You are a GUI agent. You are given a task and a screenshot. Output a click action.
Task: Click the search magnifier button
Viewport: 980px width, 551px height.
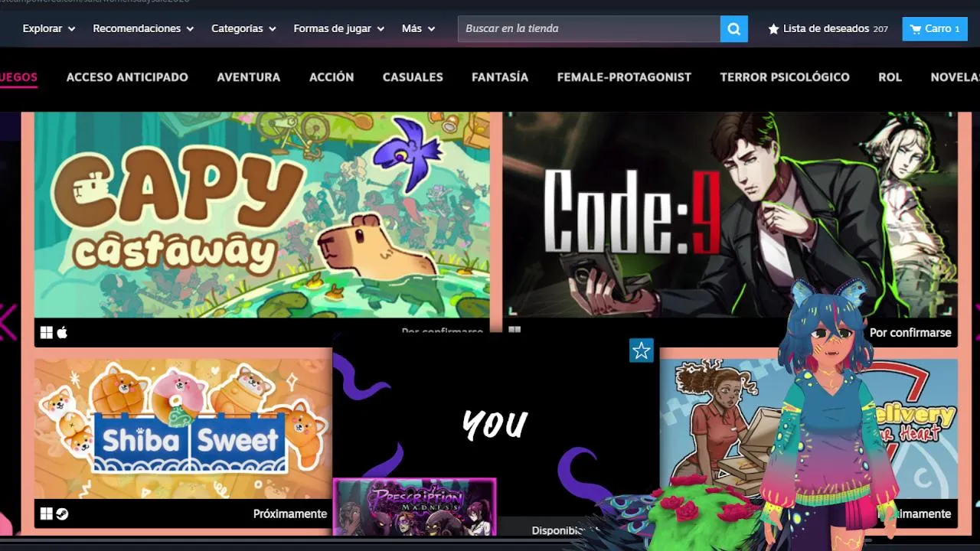733,29
